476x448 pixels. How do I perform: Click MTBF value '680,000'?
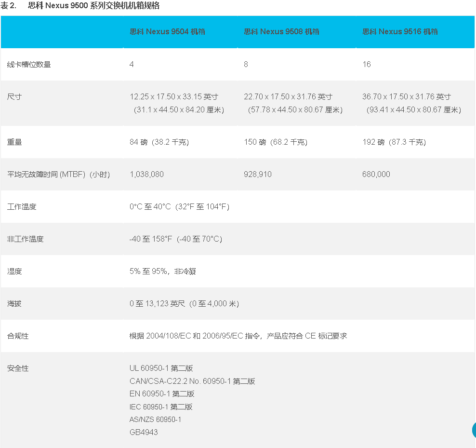[x=376, y=175]
